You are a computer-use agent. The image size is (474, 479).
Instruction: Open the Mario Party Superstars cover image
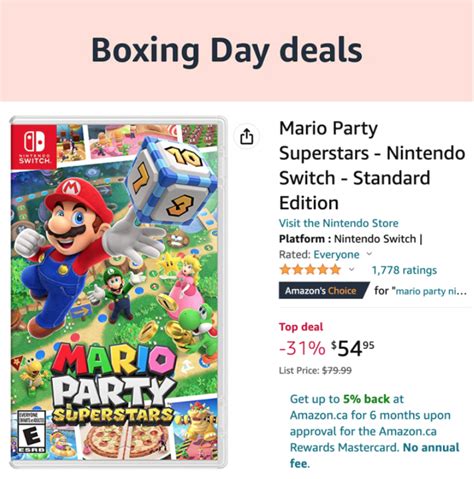(118, 292)
